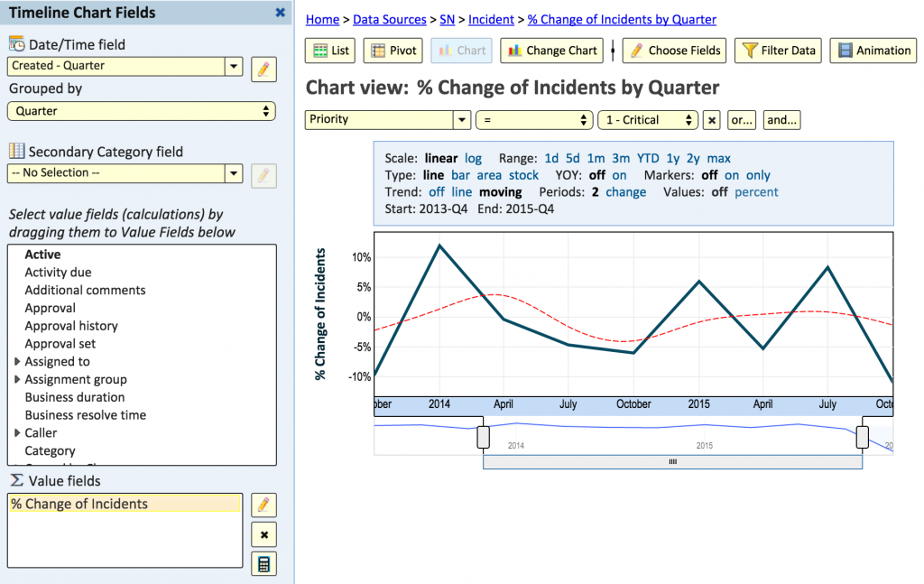Remove the selected value field with X button
Viewport: 924px width, 584px height.
click(263, 534)
